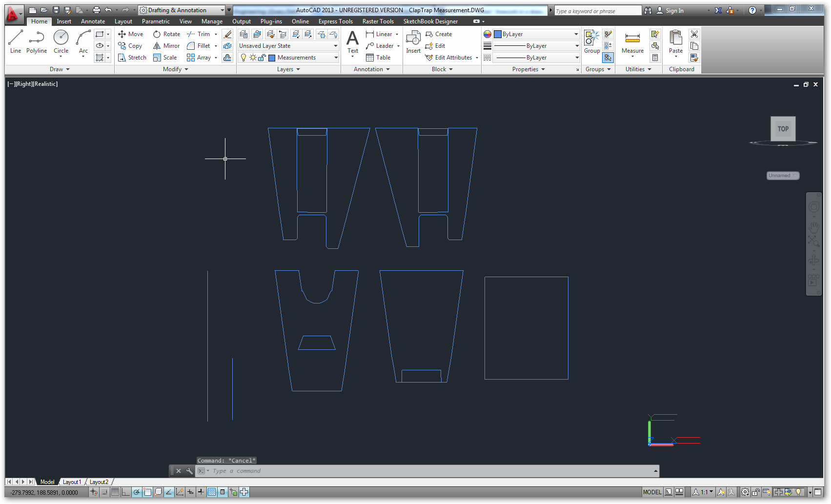Select the Line drawing tool

[15, 41]
